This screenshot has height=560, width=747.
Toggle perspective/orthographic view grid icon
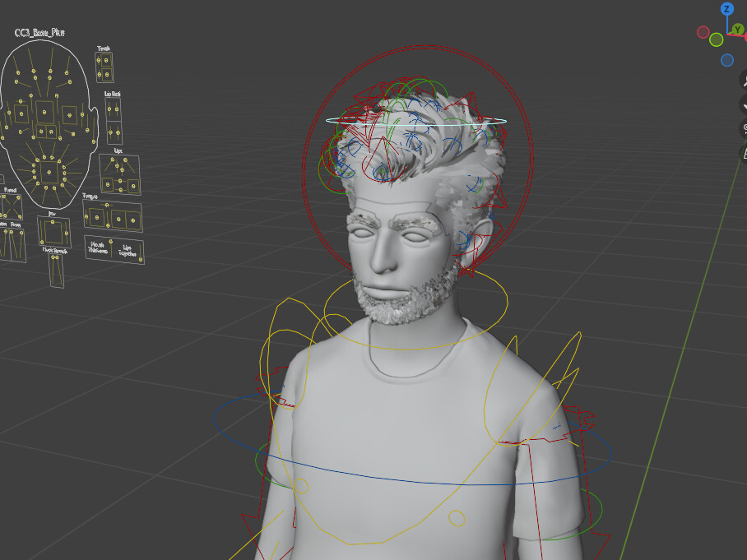click(745, 153)
